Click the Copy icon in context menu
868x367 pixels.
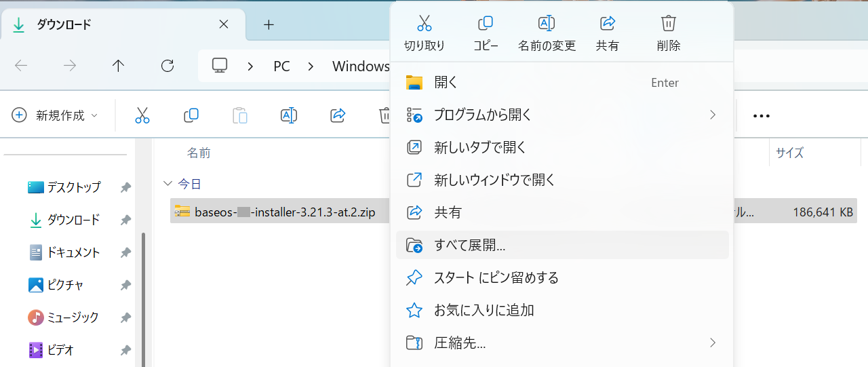click(x=486, y=24)
